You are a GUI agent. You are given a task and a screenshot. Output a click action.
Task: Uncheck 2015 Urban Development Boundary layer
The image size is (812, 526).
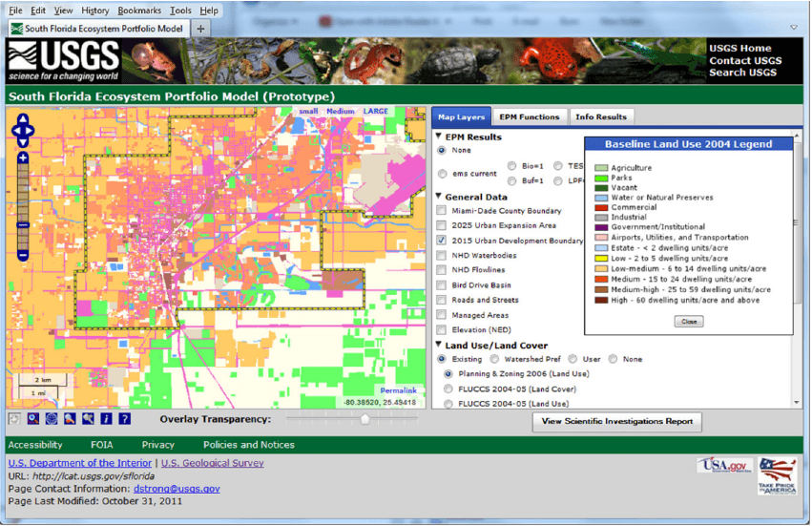point(440,241)
